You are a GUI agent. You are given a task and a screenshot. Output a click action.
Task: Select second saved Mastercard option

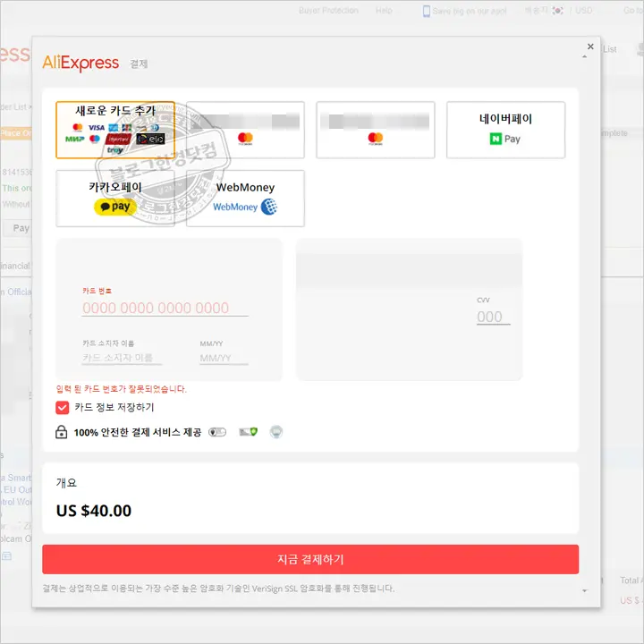376,130
